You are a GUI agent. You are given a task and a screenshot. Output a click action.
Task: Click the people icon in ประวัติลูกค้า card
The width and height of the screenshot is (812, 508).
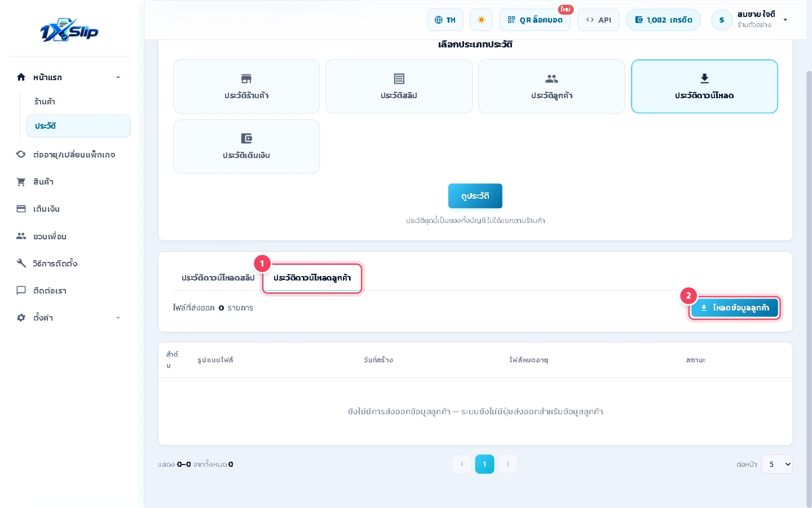551,78
